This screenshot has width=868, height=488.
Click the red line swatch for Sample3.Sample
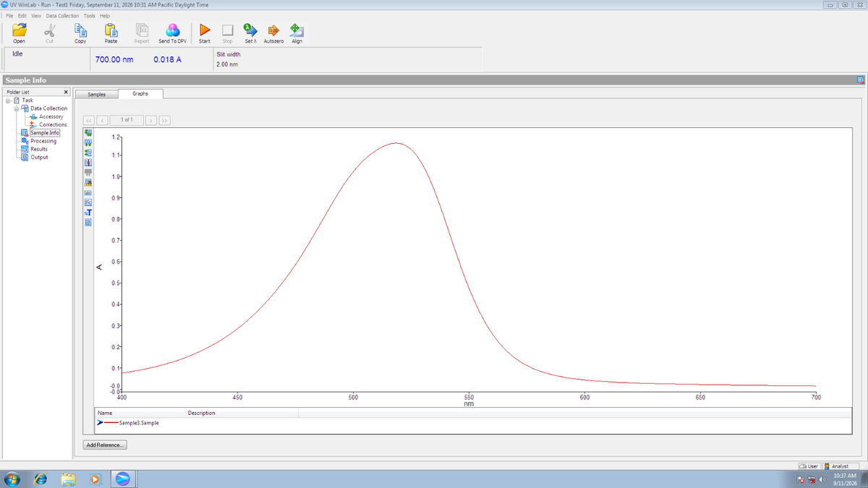point(111,422)
